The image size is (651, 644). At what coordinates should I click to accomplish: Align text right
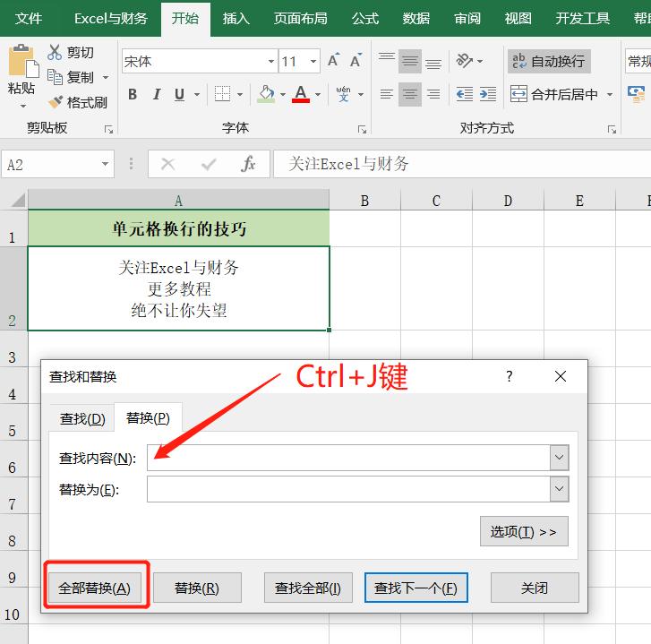tap(433, 94)
